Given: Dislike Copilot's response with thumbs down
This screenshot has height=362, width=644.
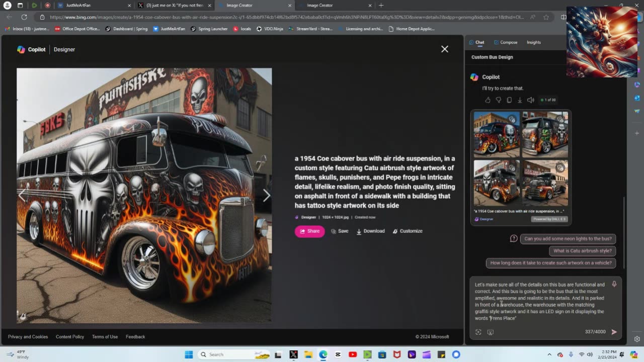Looking at the screenshot, I should pyautogui.click(x=498, y=100).
